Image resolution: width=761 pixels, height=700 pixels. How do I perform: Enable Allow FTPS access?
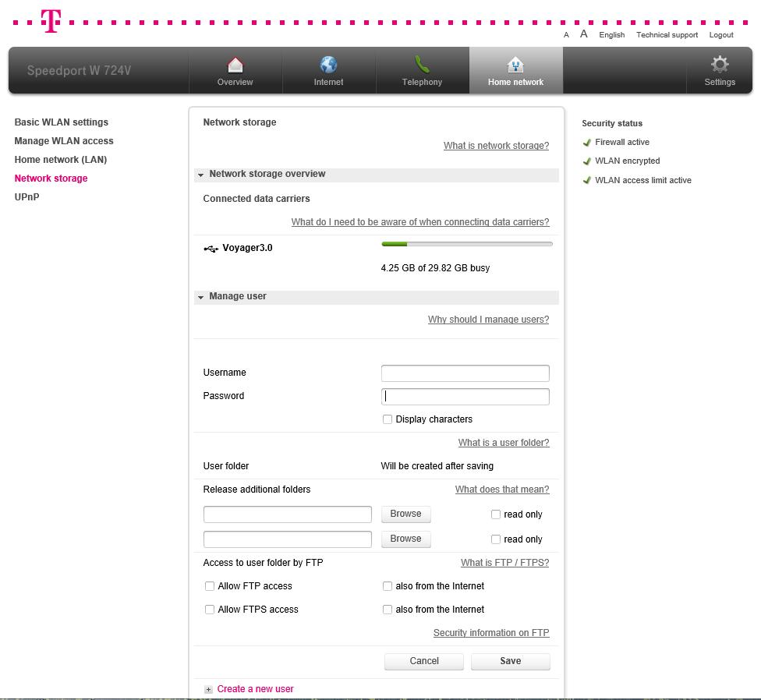[210, 610]
